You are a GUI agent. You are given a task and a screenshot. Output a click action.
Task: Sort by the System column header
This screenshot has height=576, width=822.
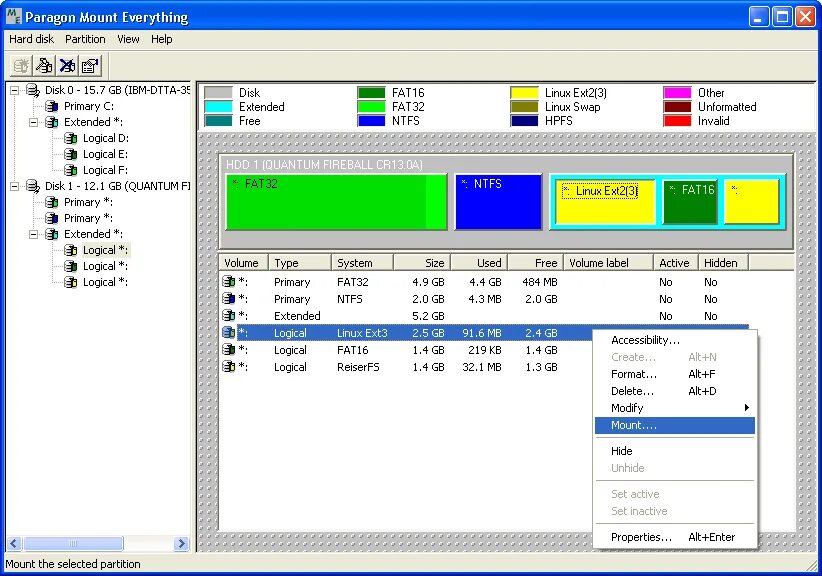362,263
